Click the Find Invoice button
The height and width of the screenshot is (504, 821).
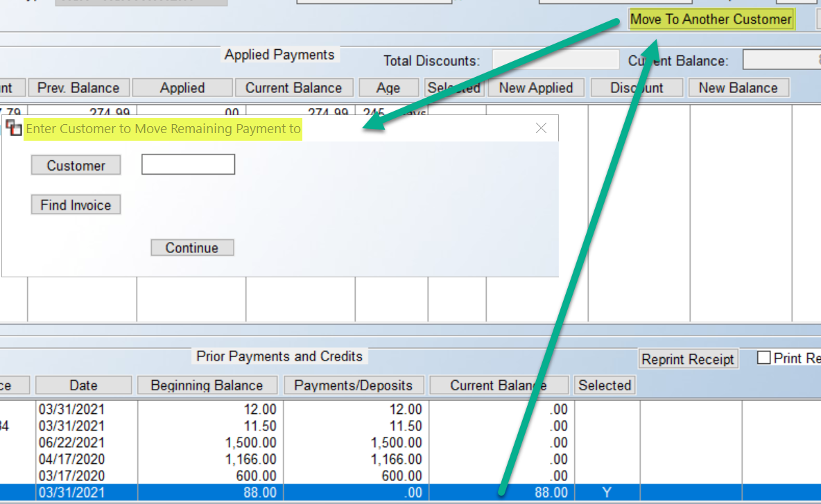pyautogui.click(x=75, y=205)
